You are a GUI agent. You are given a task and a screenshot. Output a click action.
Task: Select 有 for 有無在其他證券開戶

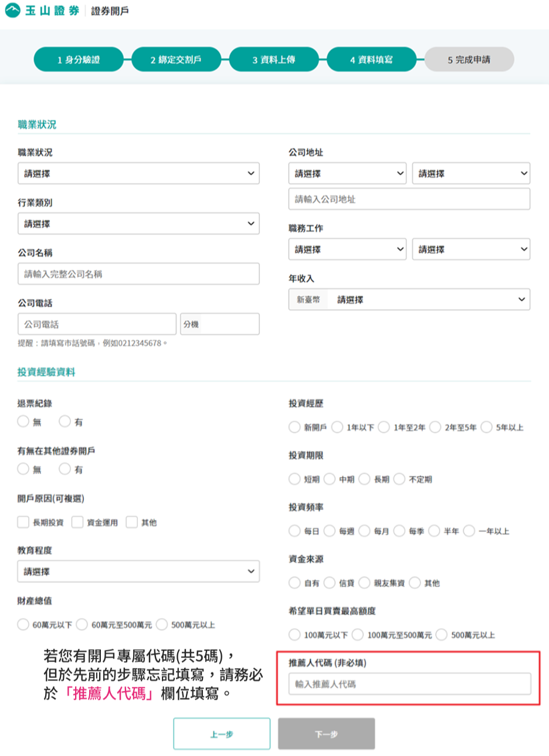tap(64, 469)
